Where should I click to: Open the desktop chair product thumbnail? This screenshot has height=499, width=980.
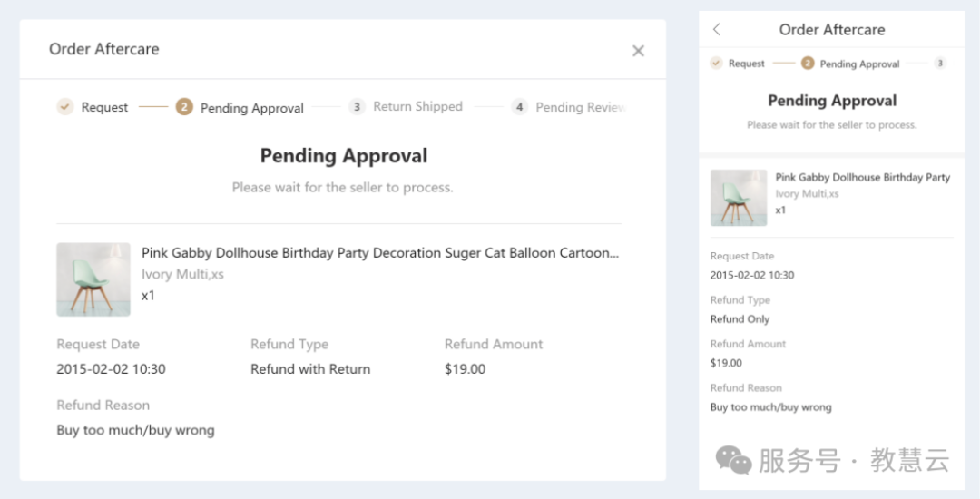93,279
